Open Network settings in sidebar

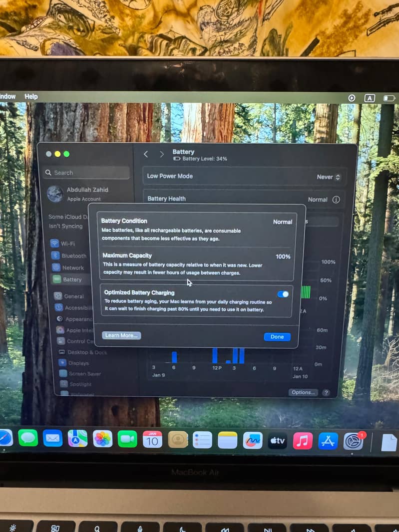[68, 267]
